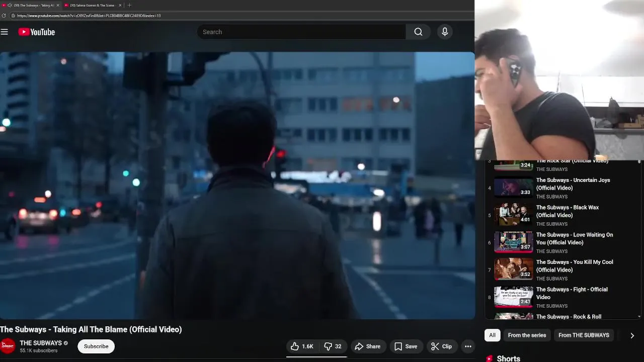Close the Selena Gomez browser tab
The height and width of the screenshot is (362, 644).
click(120, 5)
